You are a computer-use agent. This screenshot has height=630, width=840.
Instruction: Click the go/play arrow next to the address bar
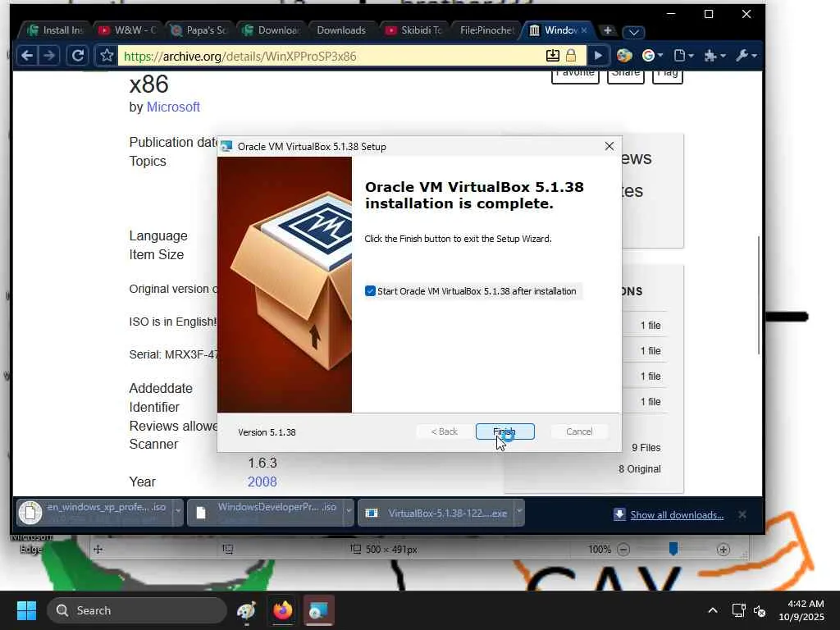(598, 55)
